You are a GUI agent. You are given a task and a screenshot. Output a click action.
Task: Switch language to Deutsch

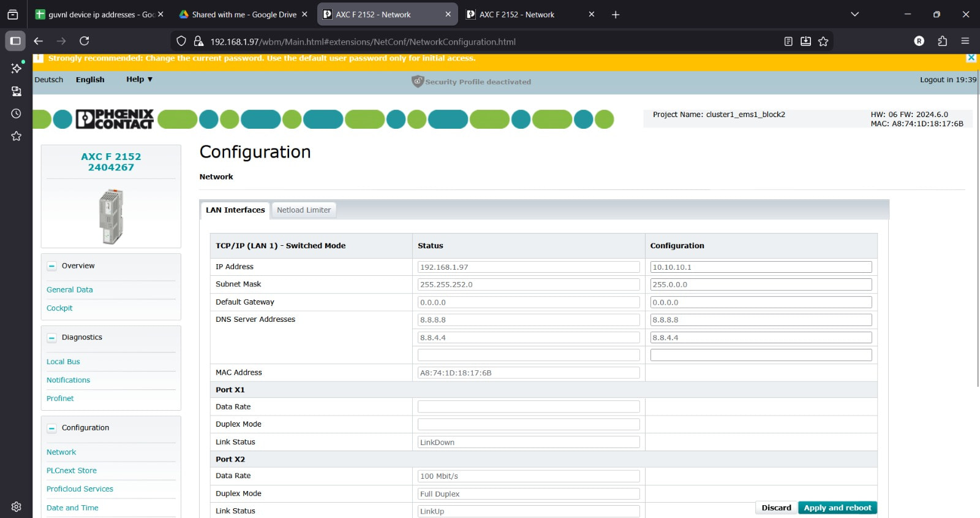49,80
